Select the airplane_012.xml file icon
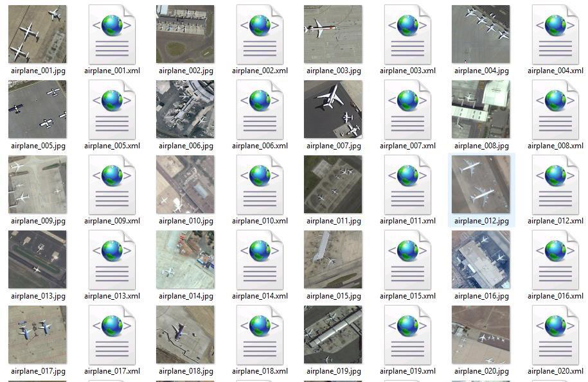The image size is (588, 382). (x=555, y=185)
